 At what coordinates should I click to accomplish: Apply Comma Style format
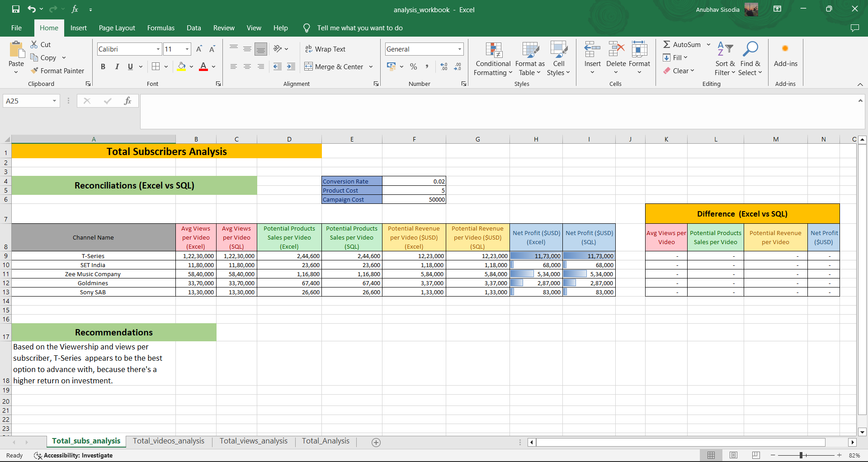tap(427, 66)
